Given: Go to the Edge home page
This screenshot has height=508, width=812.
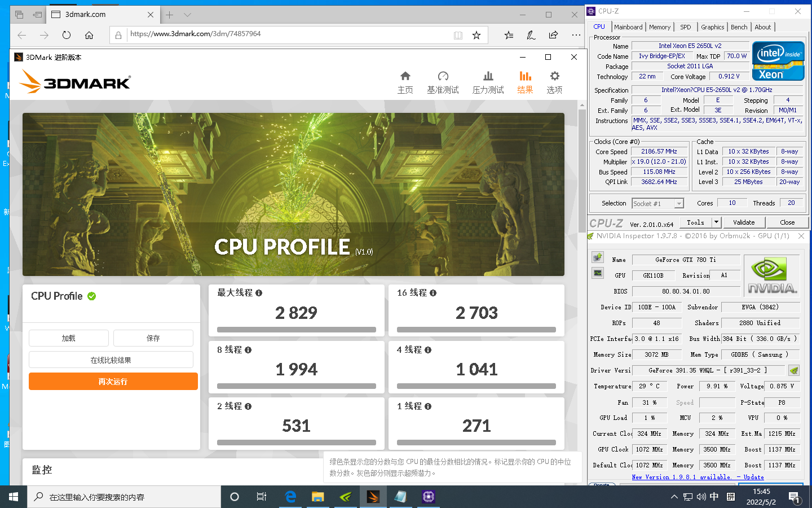Looking at the screenshot, I should click(89, 35).
